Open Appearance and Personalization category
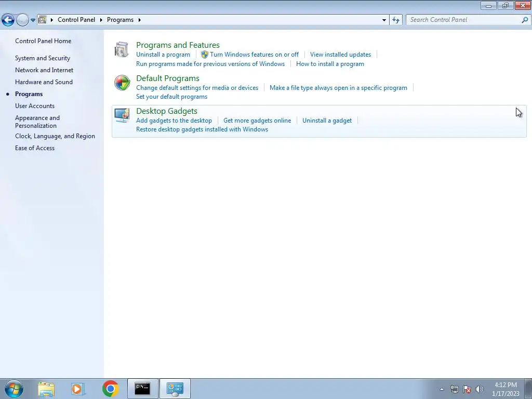The height and width of the screenshot is (399, 532). (37, 122)
